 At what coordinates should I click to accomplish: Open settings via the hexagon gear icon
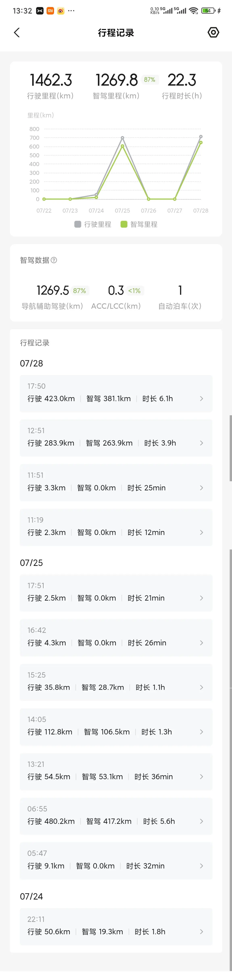click(x=213, y=33)
